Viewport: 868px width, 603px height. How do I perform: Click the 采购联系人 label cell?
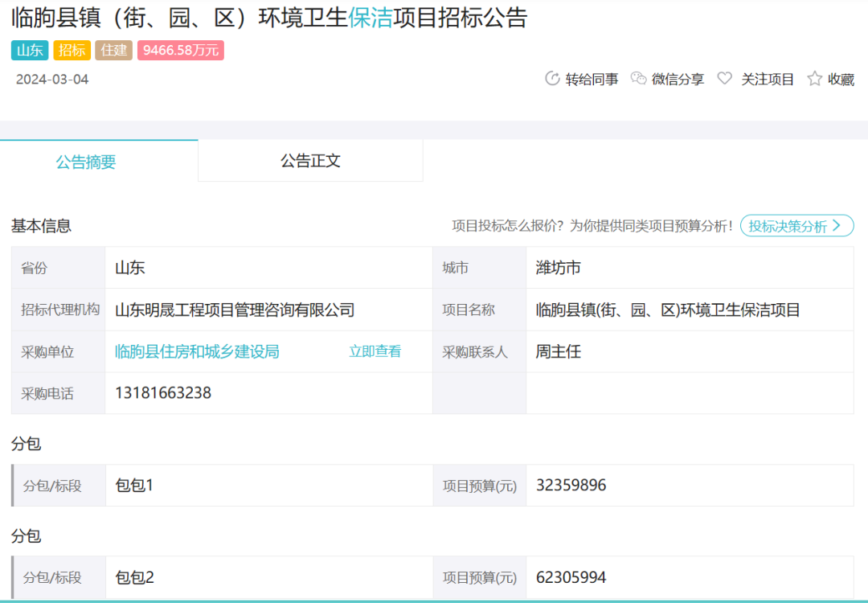click(479, 351)
